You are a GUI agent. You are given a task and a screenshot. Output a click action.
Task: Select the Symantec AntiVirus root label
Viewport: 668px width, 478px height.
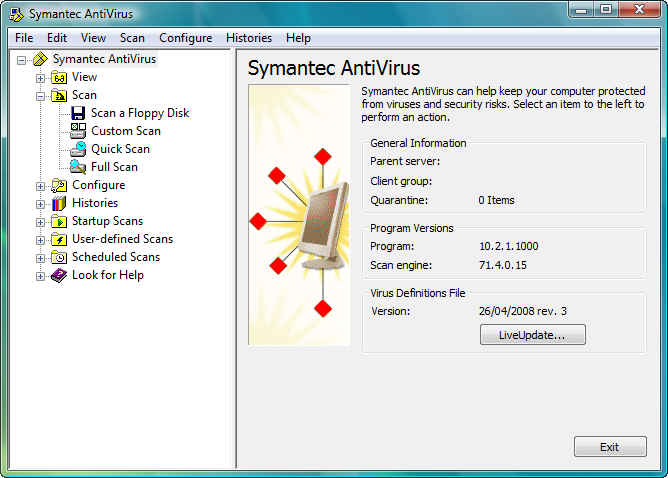tap(104, 59)
